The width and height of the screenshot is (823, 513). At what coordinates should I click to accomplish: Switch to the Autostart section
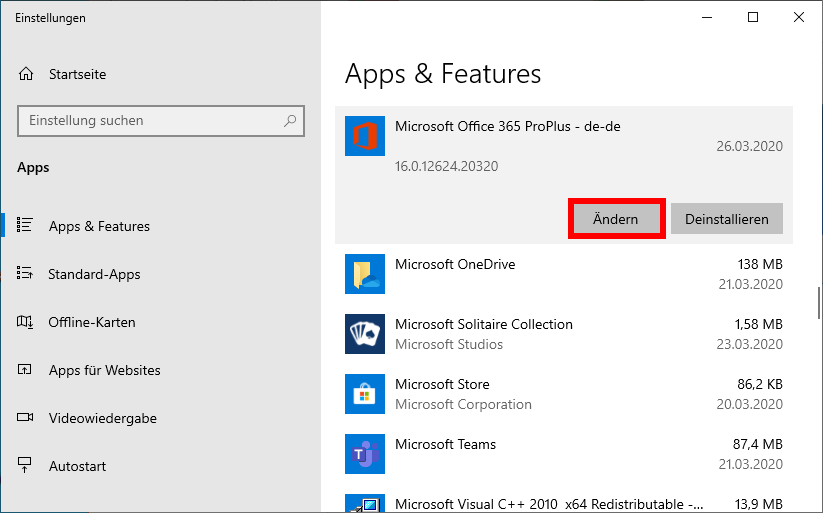(77, 467)
